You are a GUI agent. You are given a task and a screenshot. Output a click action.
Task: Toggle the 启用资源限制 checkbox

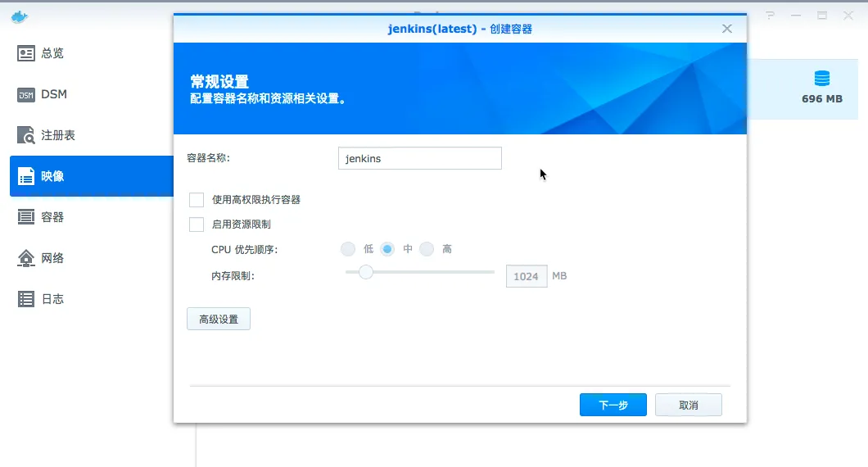pyautogui.click(x=197, y=224)
